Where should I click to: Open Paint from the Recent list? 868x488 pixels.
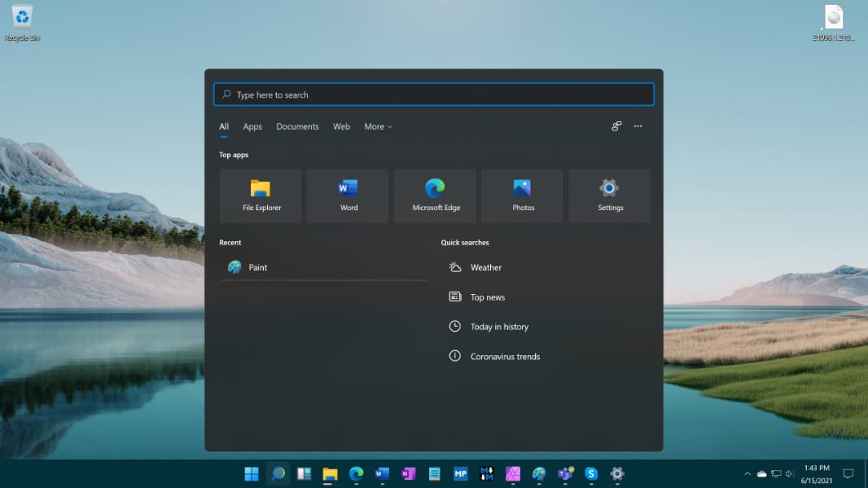point(258,267)
